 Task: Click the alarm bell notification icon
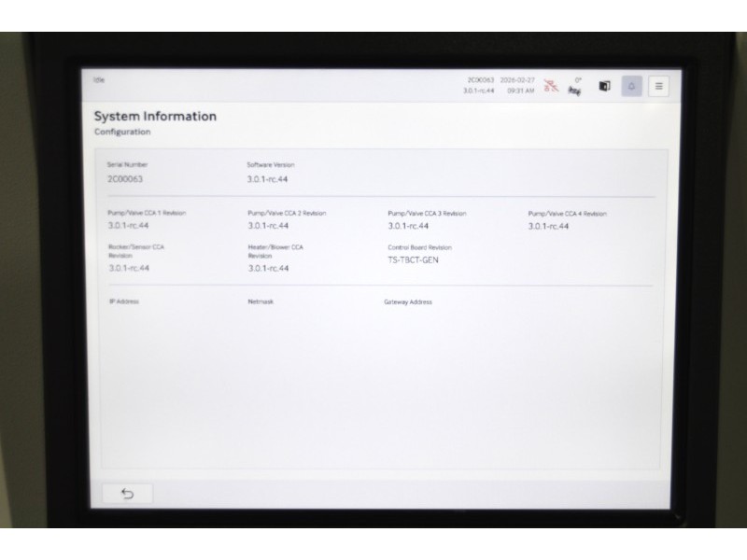coord(632,86)
